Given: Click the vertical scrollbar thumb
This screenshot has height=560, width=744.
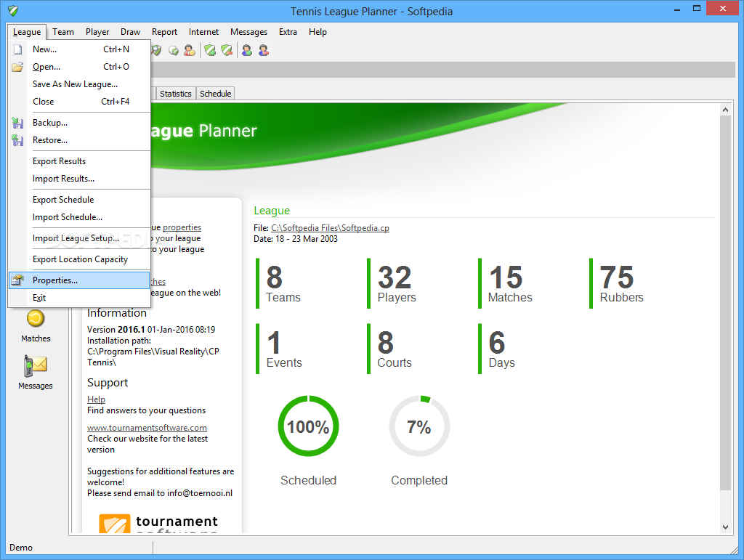Looking at the screenshot, I should (725, 303).
